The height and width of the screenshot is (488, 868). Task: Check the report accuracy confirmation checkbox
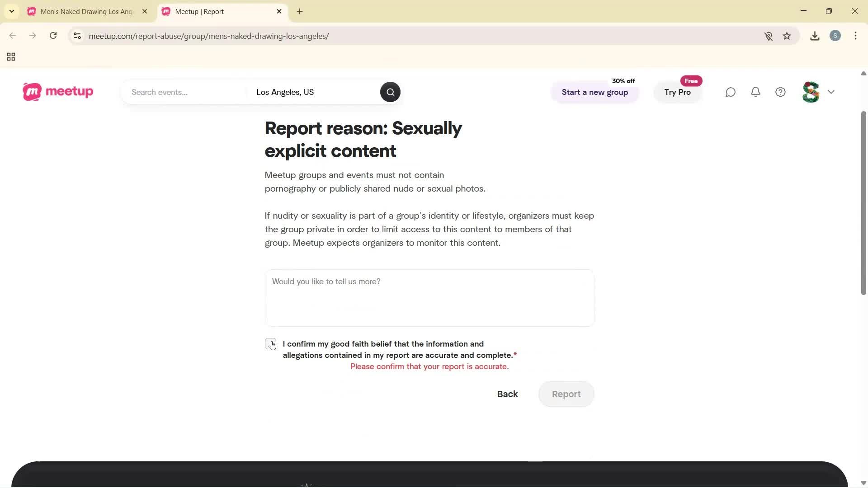270,344
